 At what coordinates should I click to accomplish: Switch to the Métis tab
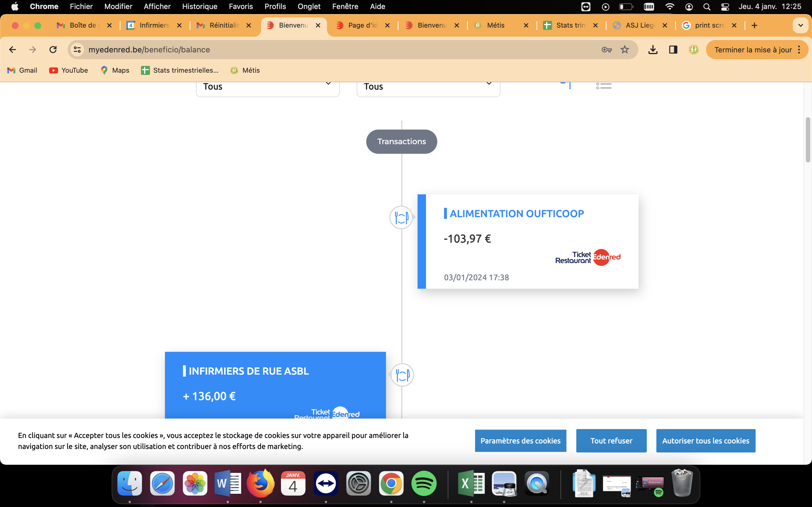pos(496,25)
